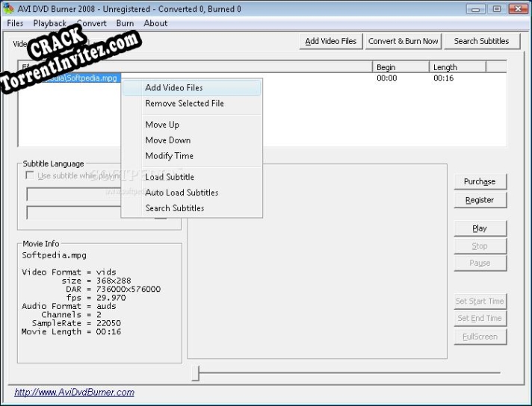This screenshot has height=406, width=532.
Task: Click the AVI DVD Burner title bar icon
Action: [8, 8]
